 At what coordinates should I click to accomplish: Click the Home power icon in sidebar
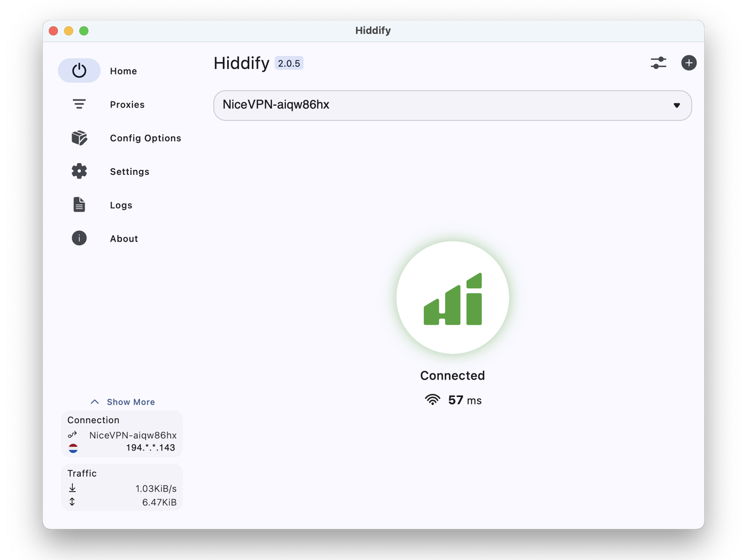click(x=79, y=71)
